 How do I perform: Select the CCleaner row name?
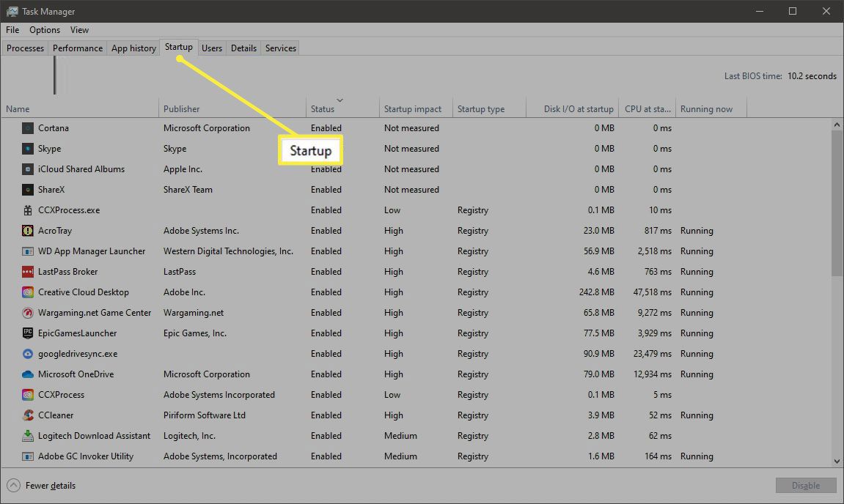click(x=56, y=415)
